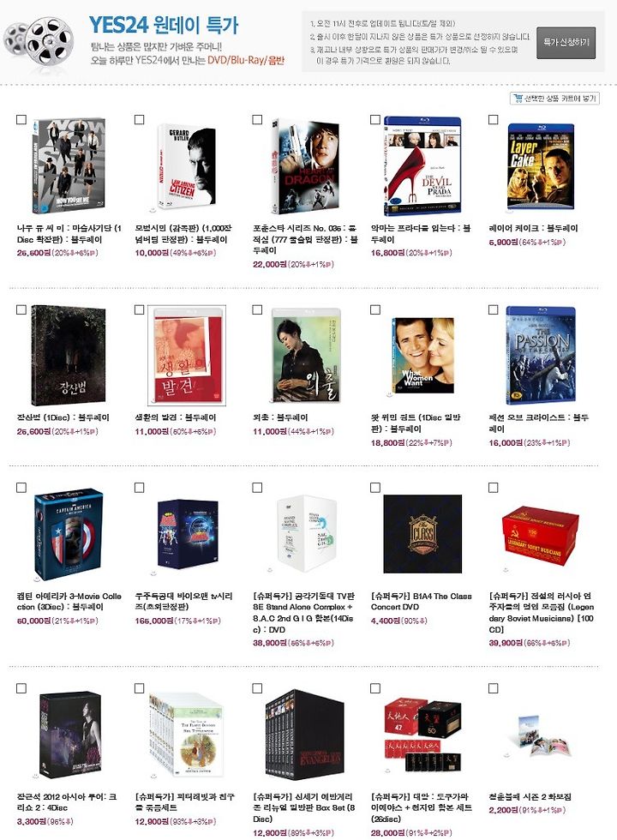The width and height of the screenshot is (617, 840).
Task: Open the B1A4 The Class Concert DVD link
Action: coord(422,602)
